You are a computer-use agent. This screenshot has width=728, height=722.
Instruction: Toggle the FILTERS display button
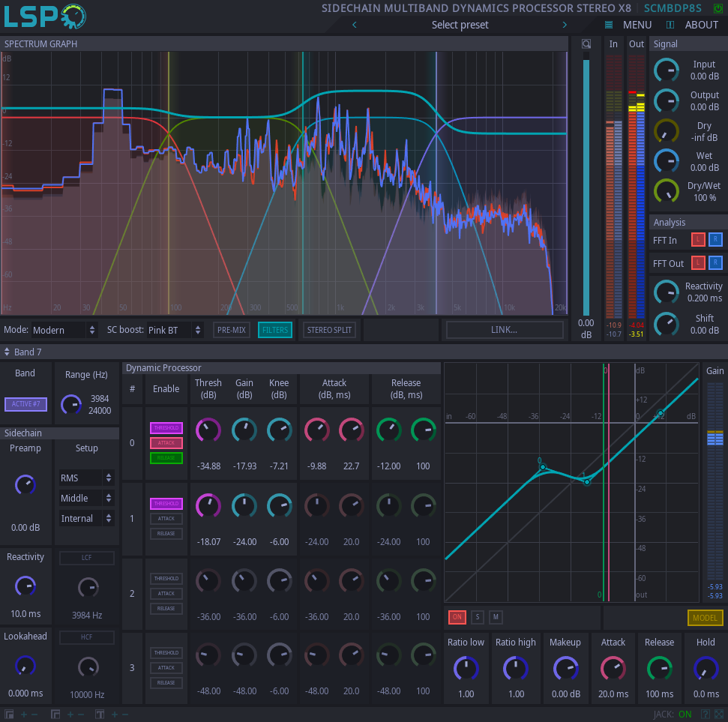(x=274, y=330)
